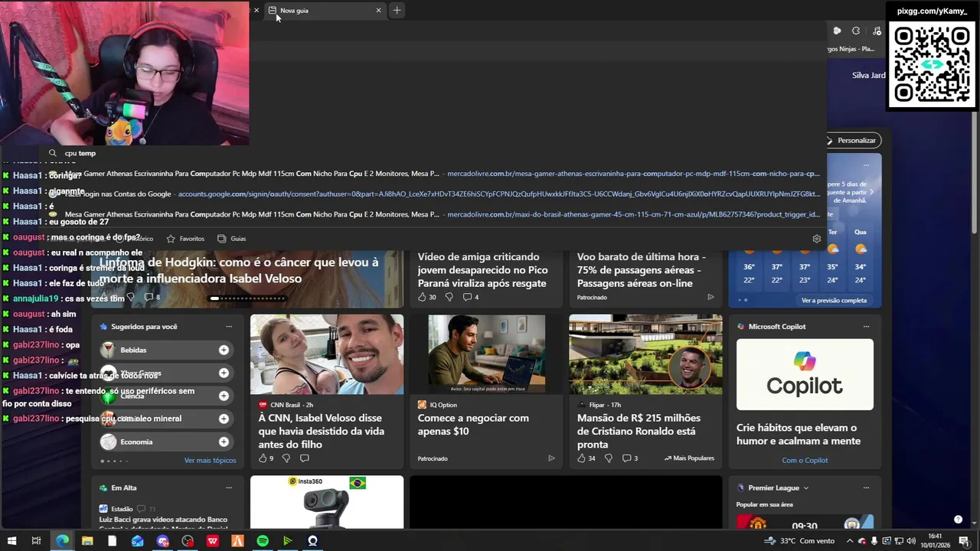This screenshot has height=551, width=980.
Task: Open the Ver mais tópicos link
Action: pyautogui.click(x=210, y=461)
